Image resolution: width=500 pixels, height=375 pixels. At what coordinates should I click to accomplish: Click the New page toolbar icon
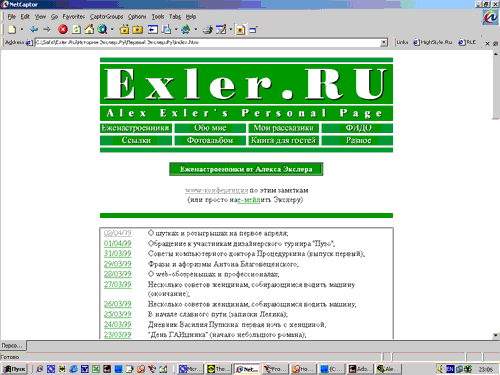(12, 30)
